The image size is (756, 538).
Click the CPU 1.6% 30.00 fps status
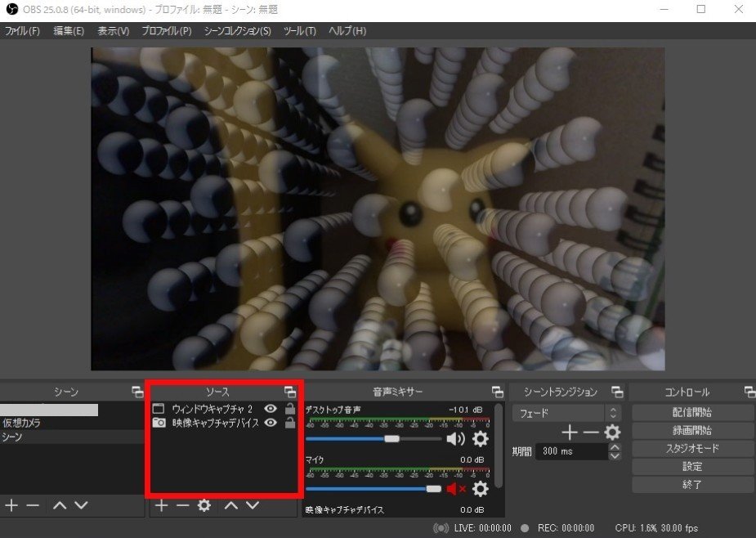tap(656, 528)
